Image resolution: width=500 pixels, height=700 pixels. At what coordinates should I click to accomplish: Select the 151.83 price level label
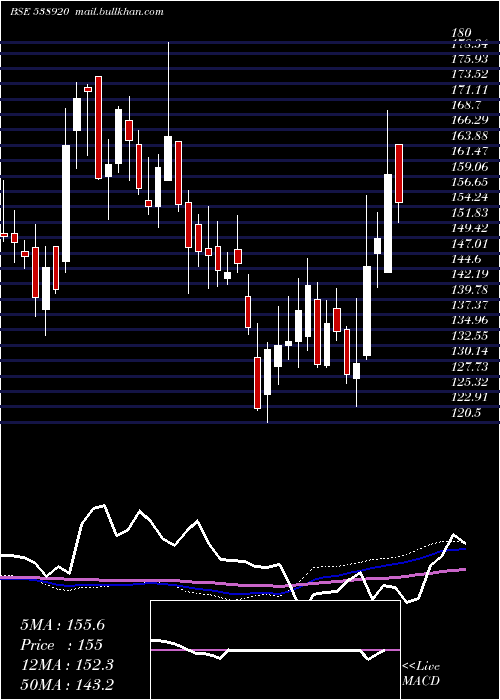[x=469, y=213]
